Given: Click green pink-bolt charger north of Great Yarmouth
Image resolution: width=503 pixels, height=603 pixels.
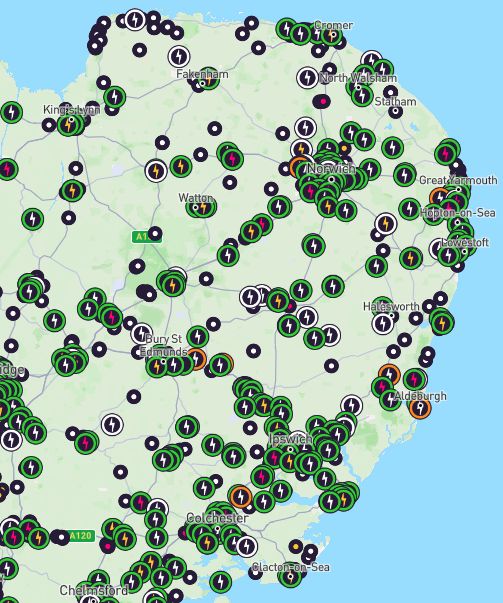Looking at the screenshot, I should pos(446,153).
